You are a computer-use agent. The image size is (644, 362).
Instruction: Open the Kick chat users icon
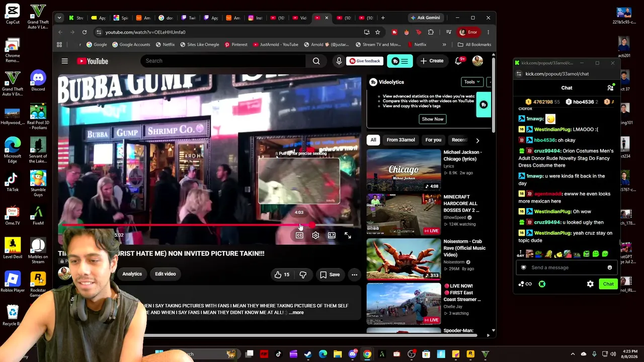pos(610,88)
